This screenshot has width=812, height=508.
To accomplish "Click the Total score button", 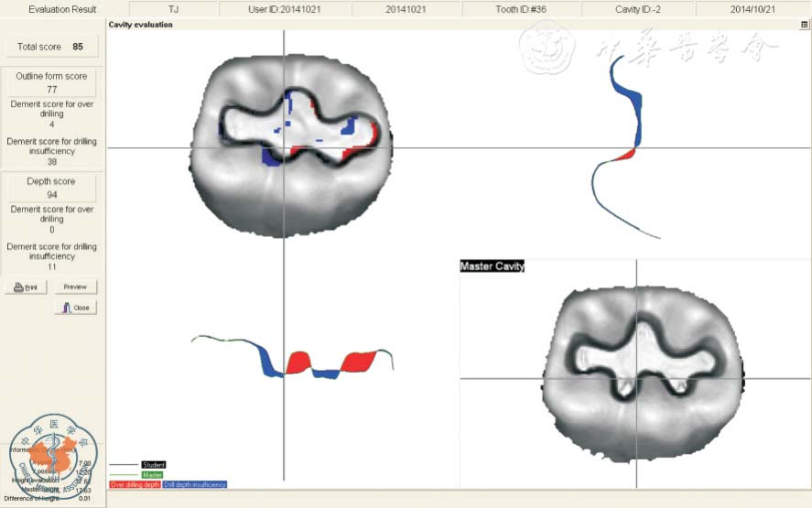I will tap(51, 47).
